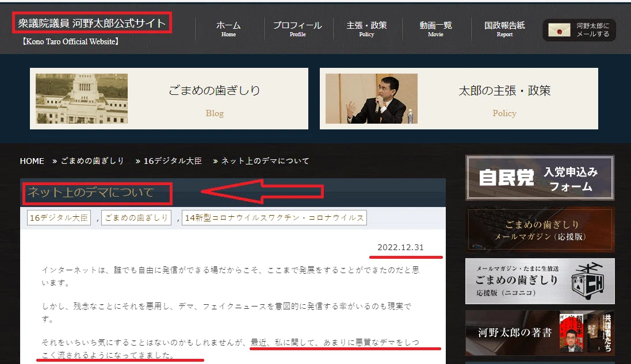The image size is (631, 364).
Task: Click the book cover images
Action: (586, 333)
